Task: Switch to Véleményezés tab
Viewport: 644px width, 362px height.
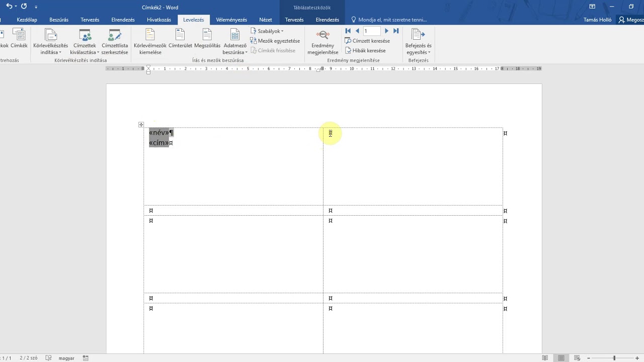Action: click(231, 20)
